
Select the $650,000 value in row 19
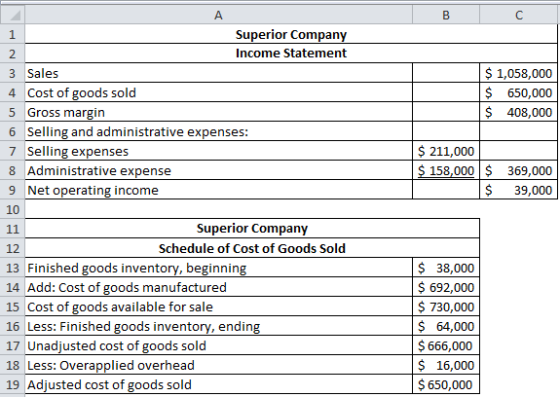click(x=446, y=385)
